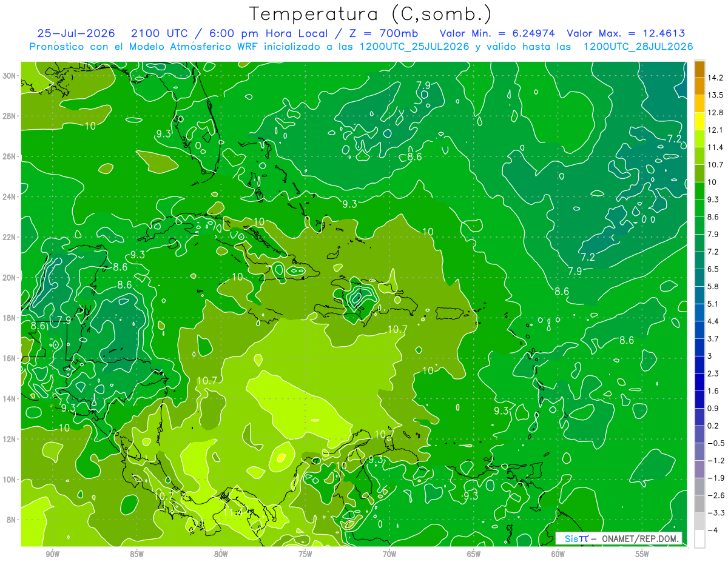728x562 pixels.
Task: Click the '65W' longitude axis label
Action: click(x=474, y=554)
